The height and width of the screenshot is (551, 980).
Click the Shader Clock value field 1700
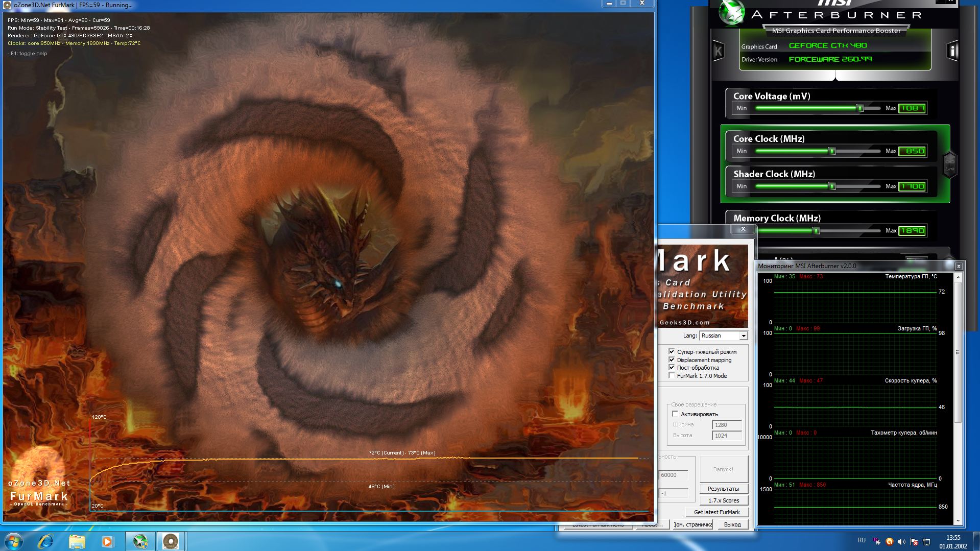click(912, 186)
